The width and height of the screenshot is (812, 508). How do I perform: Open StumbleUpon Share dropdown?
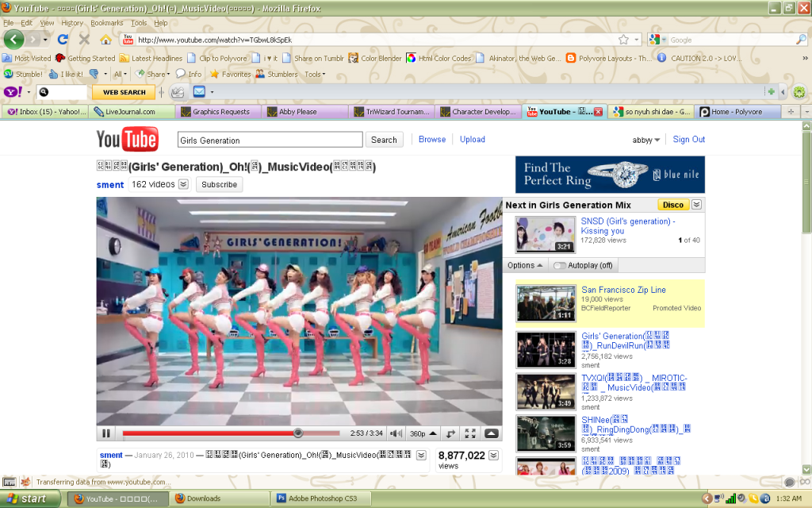pyautogui.click(x=152, y=74)
